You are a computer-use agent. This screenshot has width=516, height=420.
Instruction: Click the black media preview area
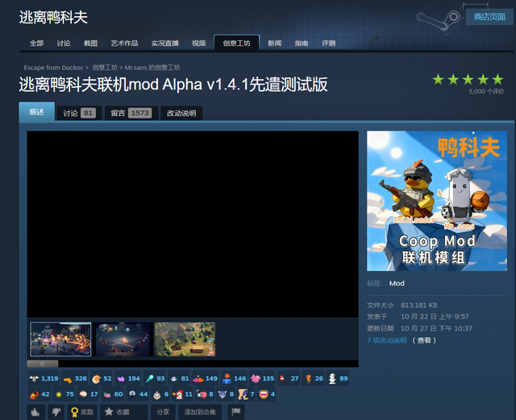point(193,224)
